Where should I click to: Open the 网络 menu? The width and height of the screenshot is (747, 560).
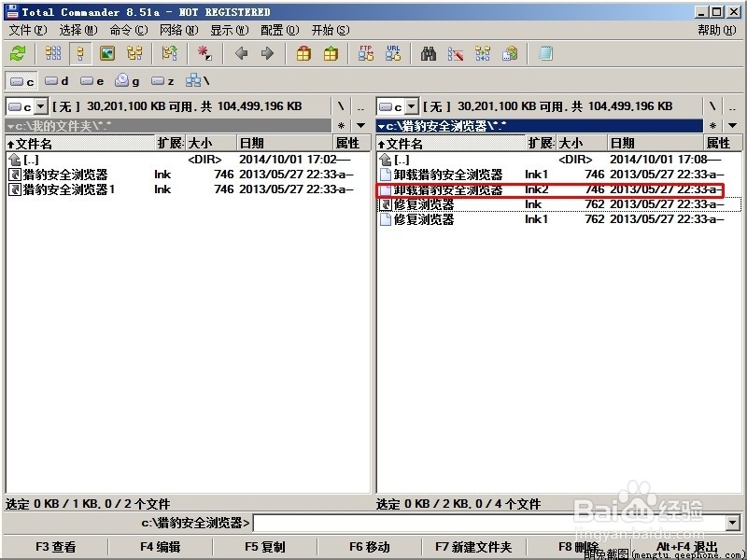(x=179, y=30)
